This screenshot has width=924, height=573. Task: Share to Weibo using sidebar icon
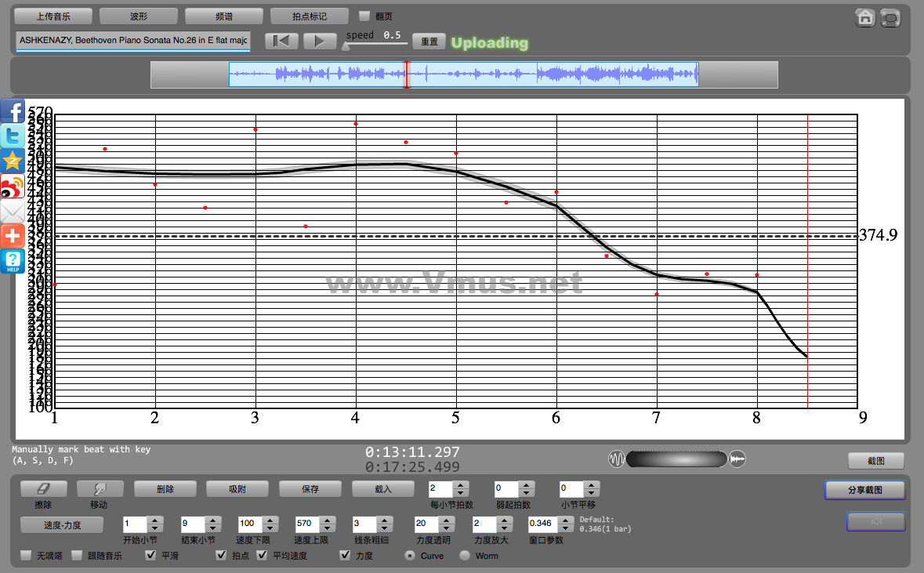(x=13, y=187)
